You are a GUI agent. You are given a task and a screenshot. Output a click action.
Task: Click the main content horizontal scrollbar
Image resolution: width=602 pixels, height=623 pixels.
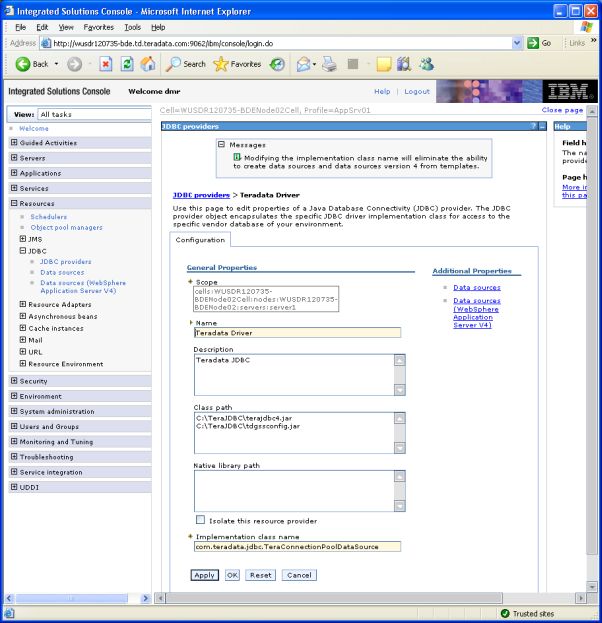(x=334, y=598)
